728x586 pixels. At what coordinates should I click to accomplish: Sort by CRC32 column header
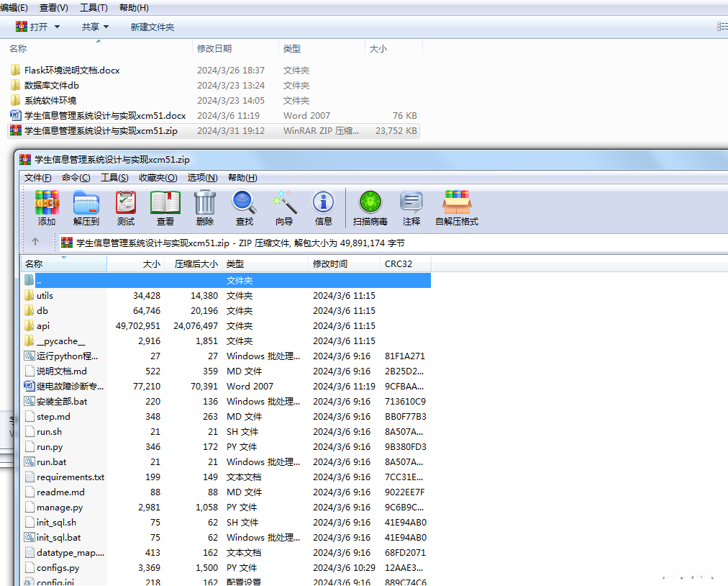point(405,264)
